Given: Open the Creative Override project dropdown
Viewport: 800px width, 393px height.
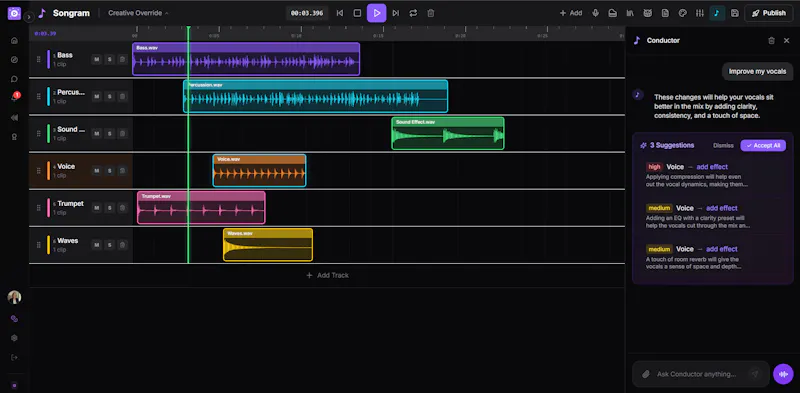Looking at the screenshot, I should coord(138,13).
